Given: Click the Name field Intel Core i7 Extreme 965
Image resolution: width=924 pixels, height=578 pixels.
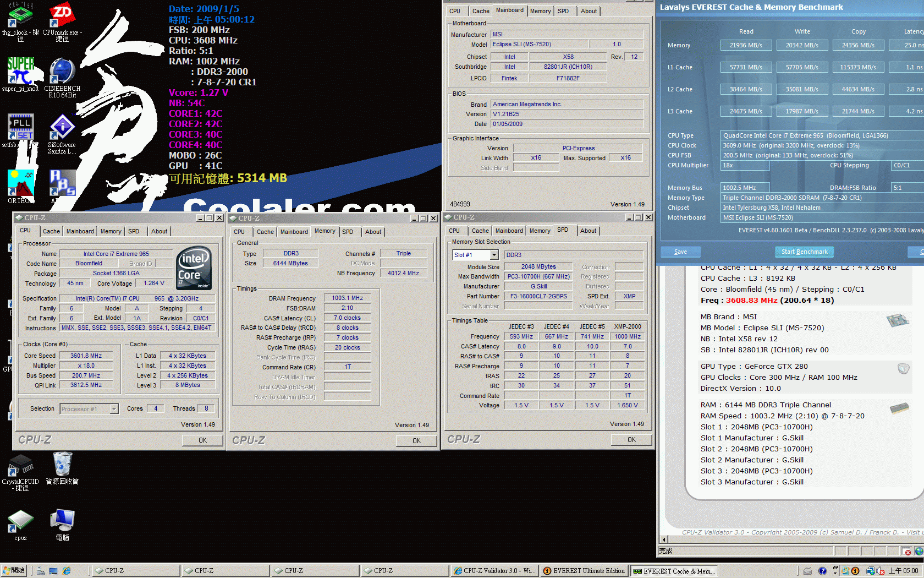Looking at the screenshot, I should tap(116, 254).
